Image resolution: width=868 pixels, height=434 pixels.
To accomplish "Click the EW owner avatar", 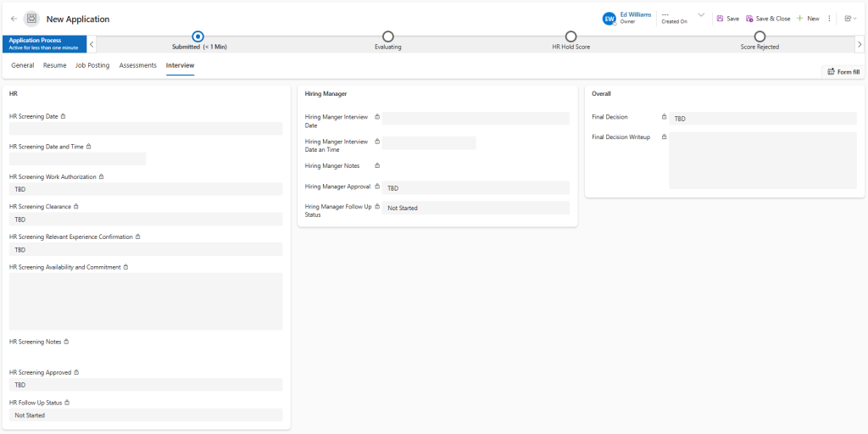I will point(609,19).
